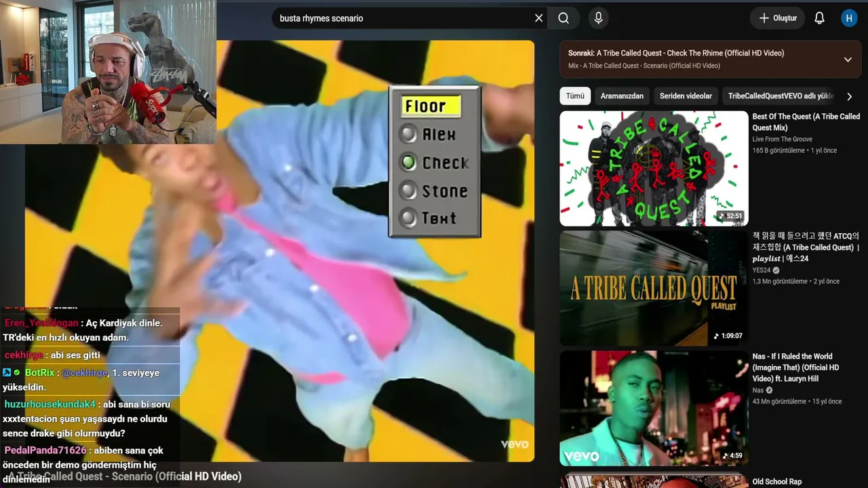Focus the search field containing busta rhymes scenario
Viewport: 868px width, 488px height.
pos(404,18)
